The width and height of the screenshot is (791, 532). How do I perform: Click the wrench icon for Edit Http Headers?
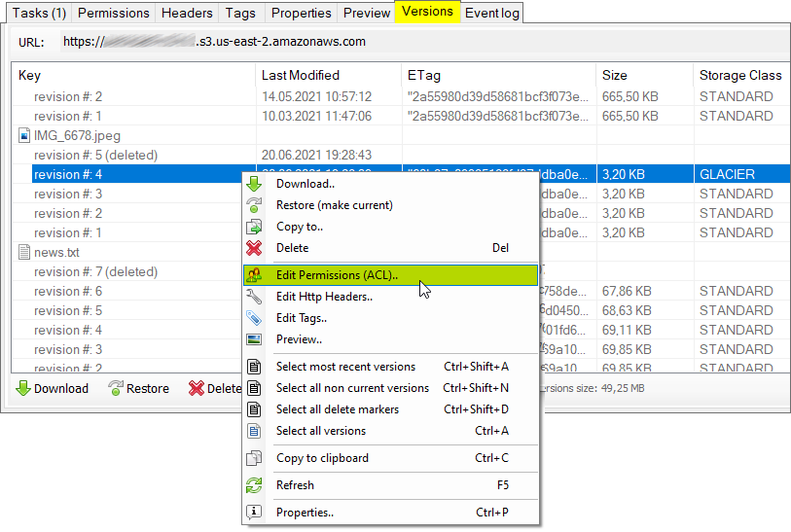[254, 297]
